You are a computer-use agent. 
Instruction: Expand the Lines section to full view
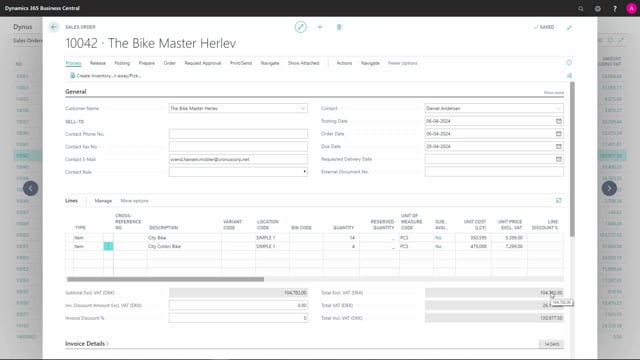point(558,200)
